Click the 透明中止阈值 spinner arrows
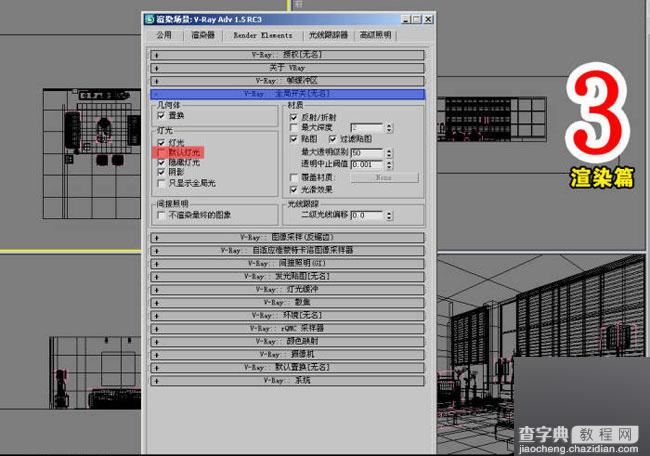The width and height of the screenshot is (650, 456). coord(389,165)
